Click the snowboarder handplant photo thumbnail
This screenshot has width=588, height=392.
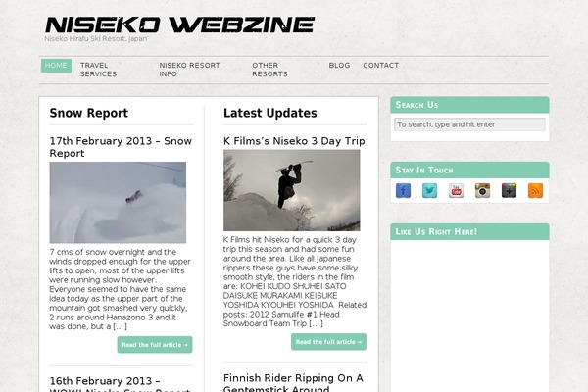click(292, 190)
